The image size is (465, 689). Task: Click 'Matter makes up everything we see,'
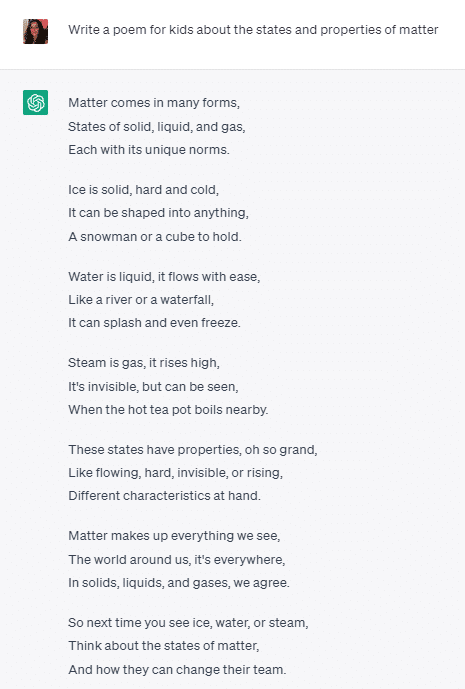174,536
